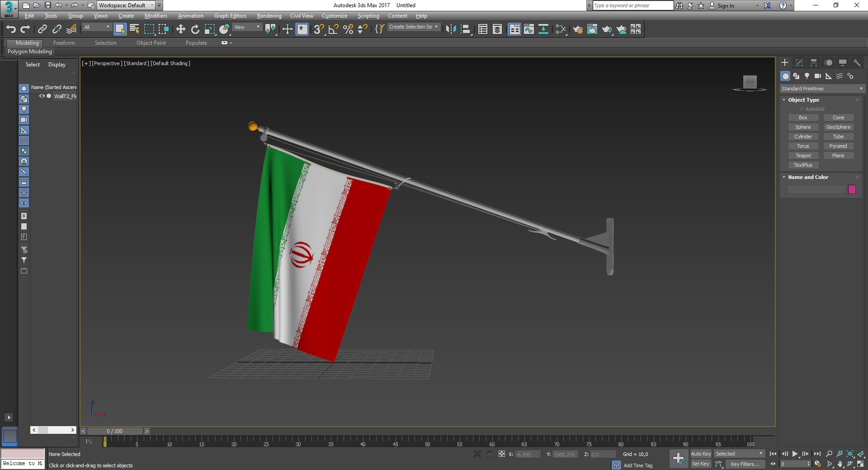Open the Modifiers menu

point(156,16)
